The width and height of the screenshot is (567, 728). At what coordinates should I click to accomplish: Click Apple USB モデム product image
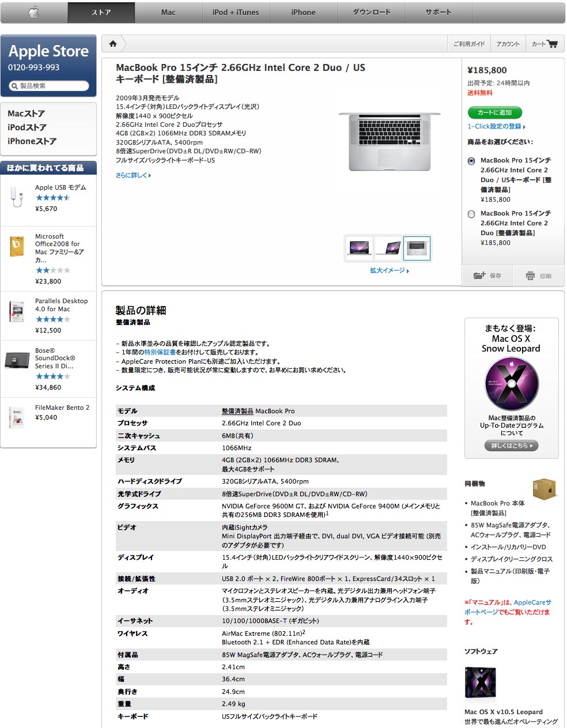pyautogui.click(x=17, y=197)
